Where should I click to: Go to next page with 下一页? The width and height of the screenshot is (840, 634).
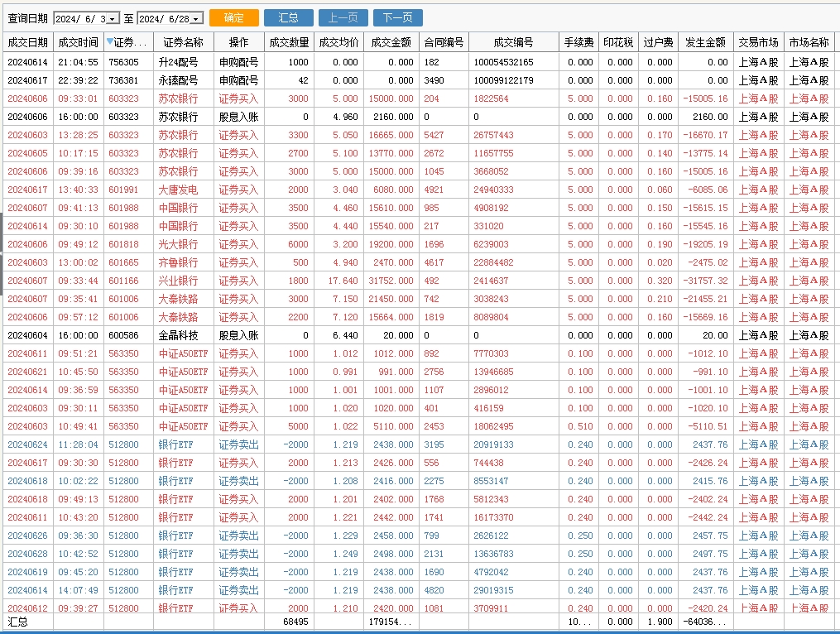(398, 17)
